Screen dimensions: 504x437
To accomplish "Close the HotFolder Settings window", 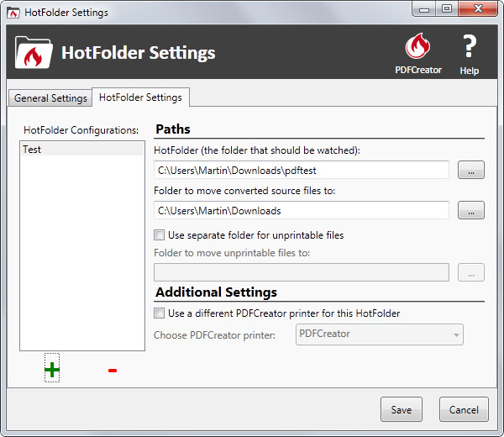I will 478,9.
